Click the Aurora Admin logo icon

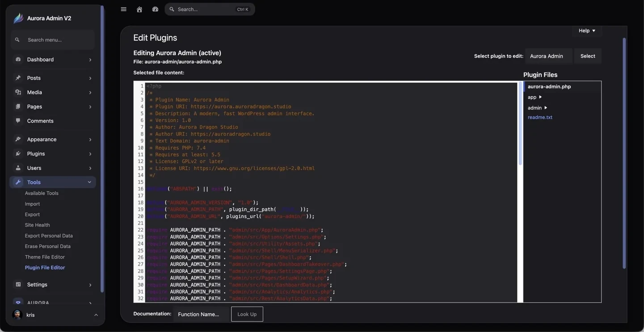pos(18,18)
